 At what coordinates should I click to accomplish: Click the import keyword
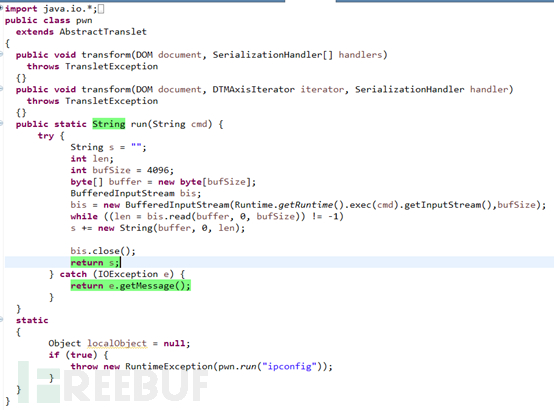coord(21,9)
